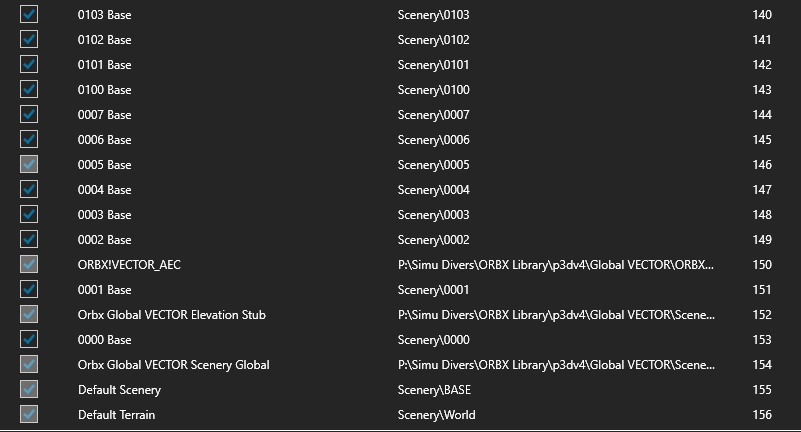Uncheck the 0004 Base entry
Image resolution: width=801 pixels, height=432 pixels.
29,189
